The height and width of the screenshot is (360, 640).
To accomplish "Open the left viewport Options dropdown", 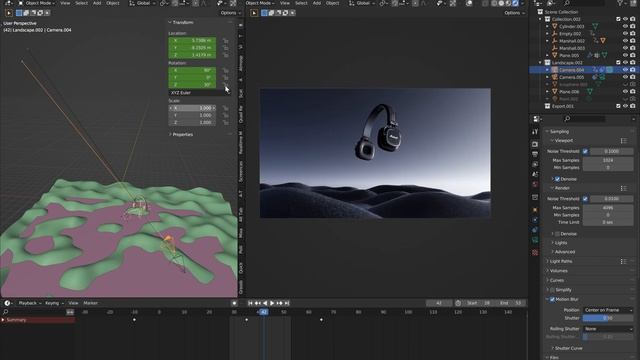I will (x=230, y=13).
